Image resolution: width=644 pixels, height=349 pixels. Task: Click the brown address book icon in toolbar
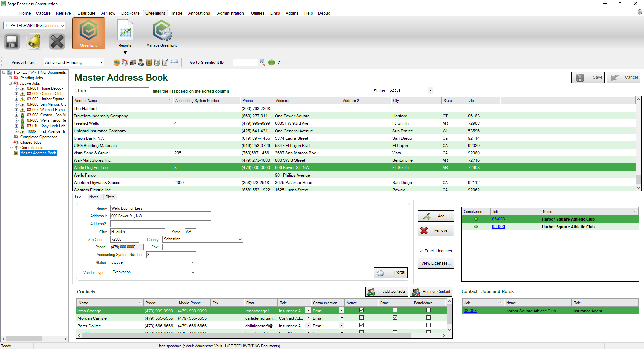149,62
